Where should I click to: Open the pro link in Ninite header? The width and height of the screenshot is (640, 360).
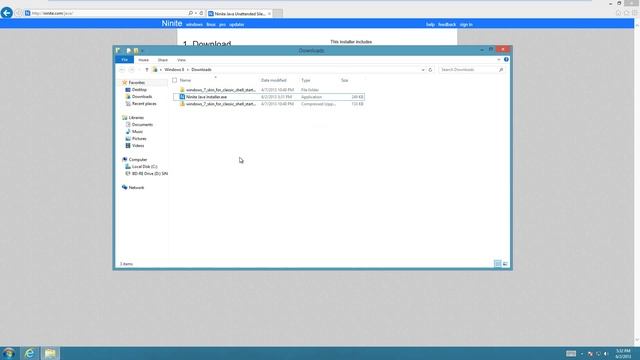(222, 24)
